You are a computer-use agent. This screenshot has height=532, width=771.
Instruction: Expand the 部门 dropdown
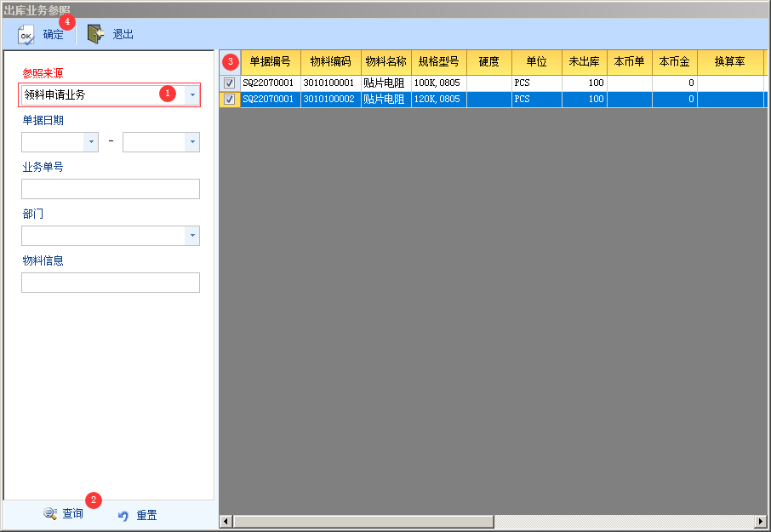(x=192, y=236)
